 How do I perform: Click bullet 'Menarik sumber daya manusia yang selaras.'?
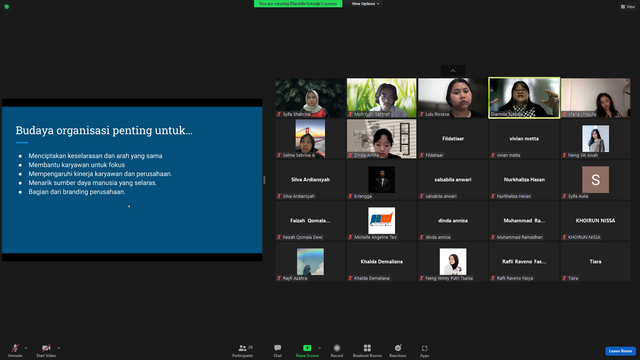point(93,183)
